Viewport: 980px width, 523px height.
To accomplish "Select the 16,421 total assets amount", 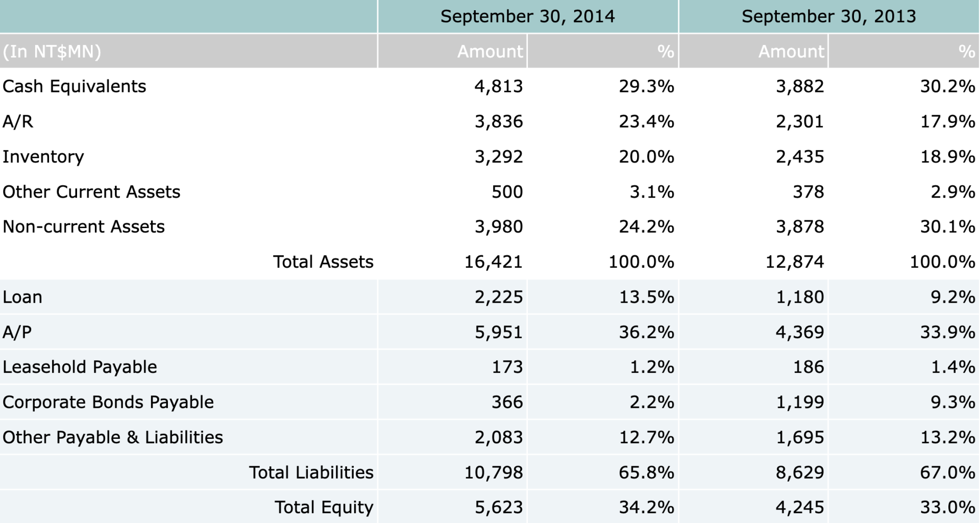I will tap(493, 262).
